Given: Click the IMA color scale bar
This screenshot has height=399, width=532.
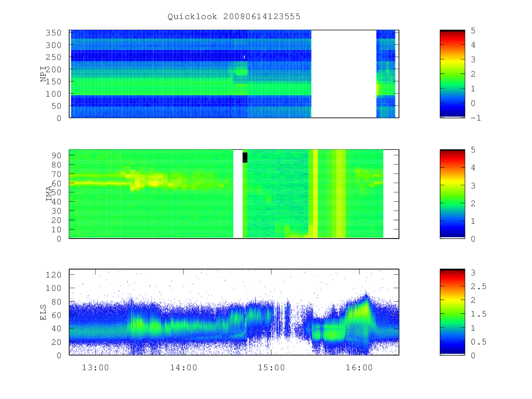Looking at the screenshot, I should [x=452, y=194].
